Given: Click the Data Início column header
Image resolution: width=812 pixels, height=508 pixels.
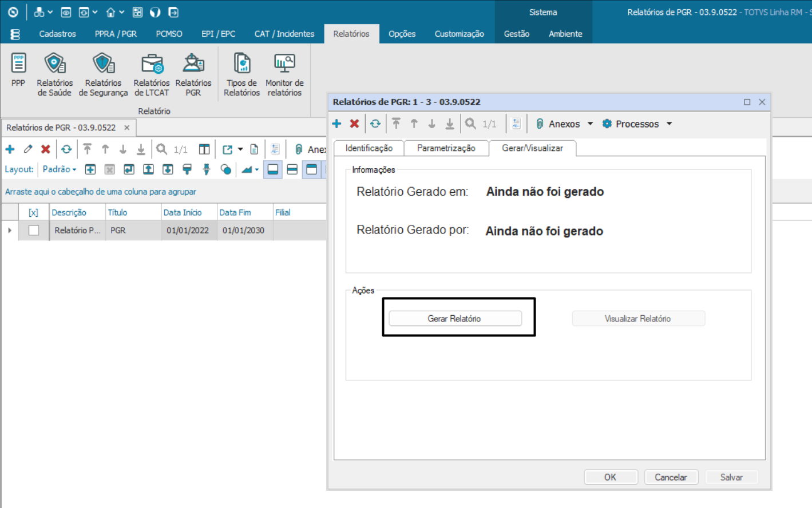Looking at the screenshot, I should click(x=183, y=212).
